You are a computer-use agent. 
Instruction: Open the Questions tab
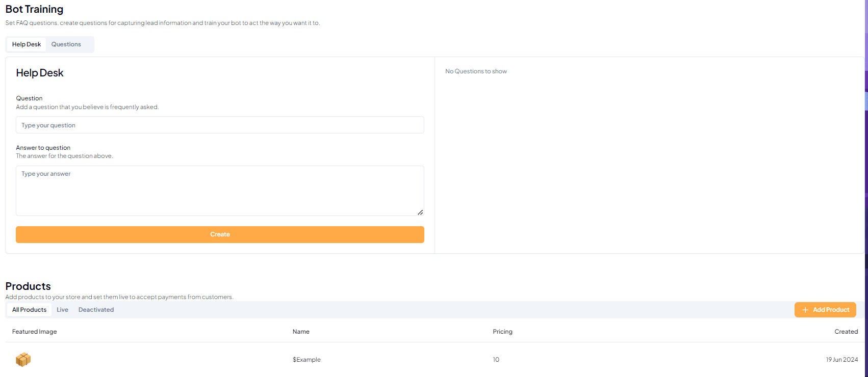coord(66,44)
